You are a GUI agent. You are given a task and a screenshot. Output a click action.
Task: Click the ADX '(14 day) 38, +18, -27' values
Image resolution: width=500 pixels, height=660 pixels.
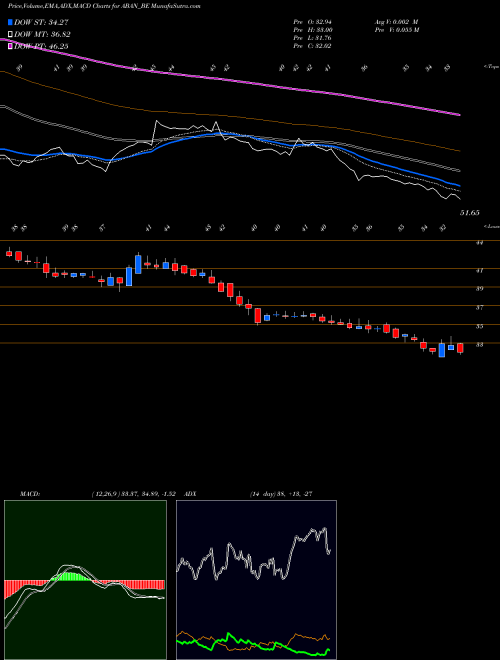pyautogui.click(x=280, y=494)
